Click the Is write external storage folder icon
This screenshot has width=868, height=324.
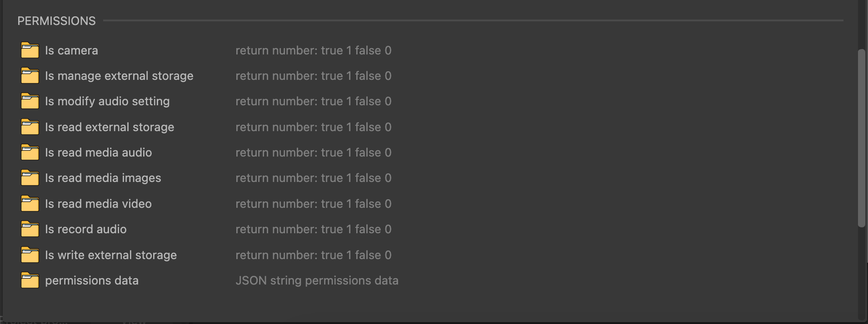pyautogui.click(x=30, y=255)
